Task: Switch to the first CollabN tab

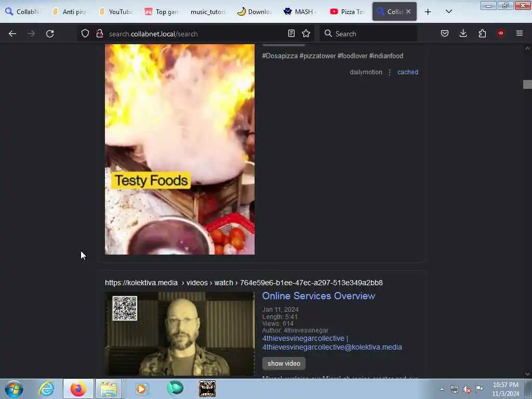Action: (x=23, y=11)
